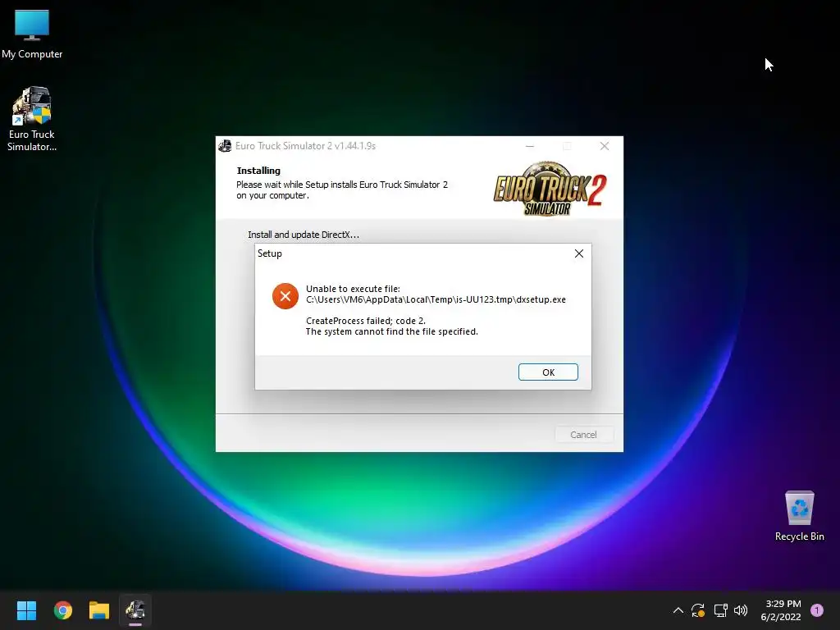Screen dimensions: 840x630
Task: Show hidden system tray icons
Action: pyautogui.click(x=678, y=610)
